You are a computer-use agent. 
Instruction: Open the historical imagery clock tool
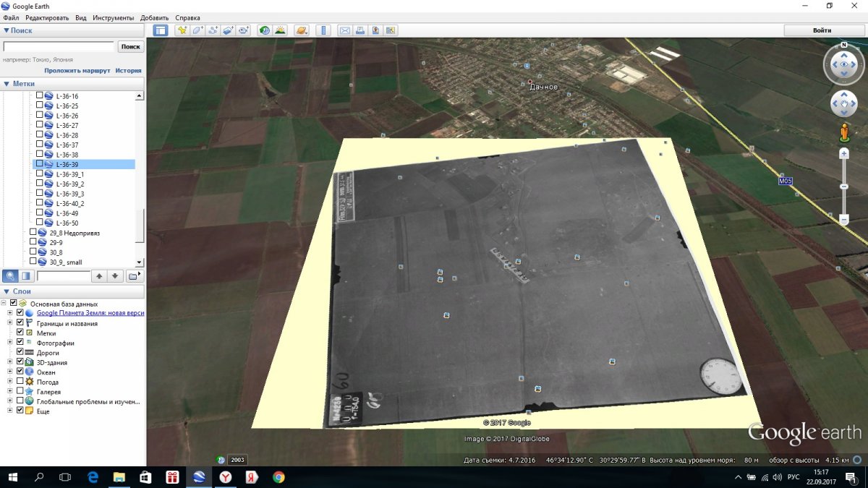pyautogui.click(x=264, y=30)
